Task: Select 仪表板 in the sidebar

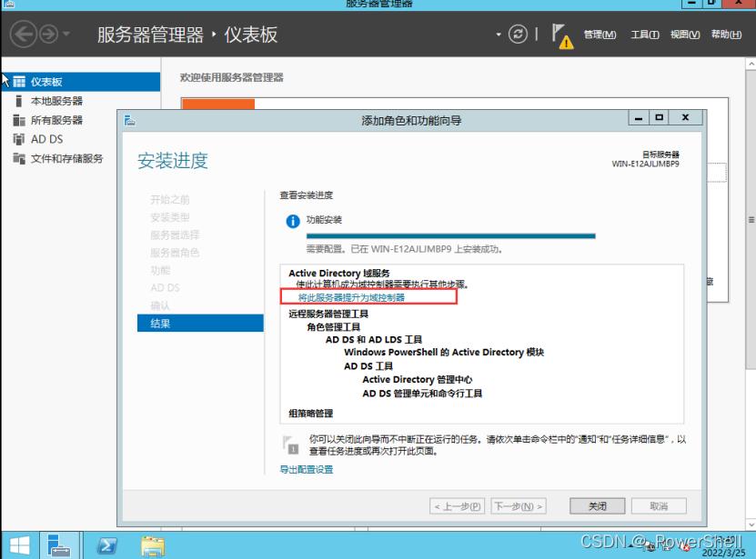Action: 81,82
